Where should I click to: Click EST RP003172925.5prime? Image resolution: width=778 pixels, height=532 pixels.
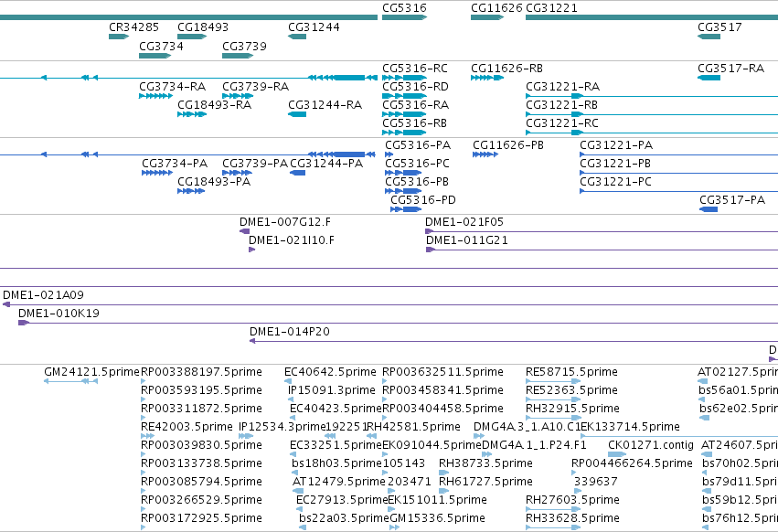pos(144,528)
